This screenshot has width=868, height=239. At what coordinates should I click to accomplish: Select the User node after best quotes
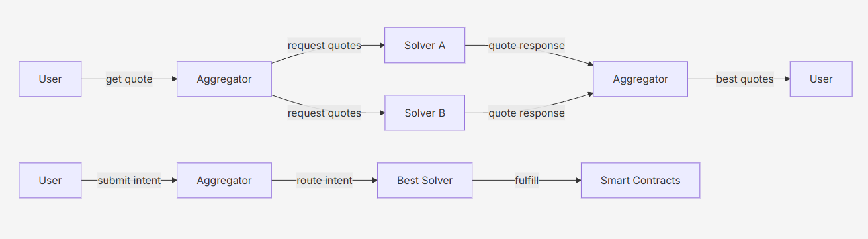(x=821, y=79)
